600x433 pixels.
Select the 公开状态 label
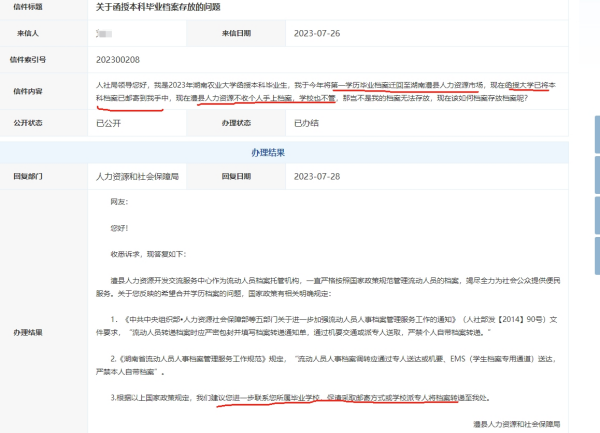(x=28, y=123)
